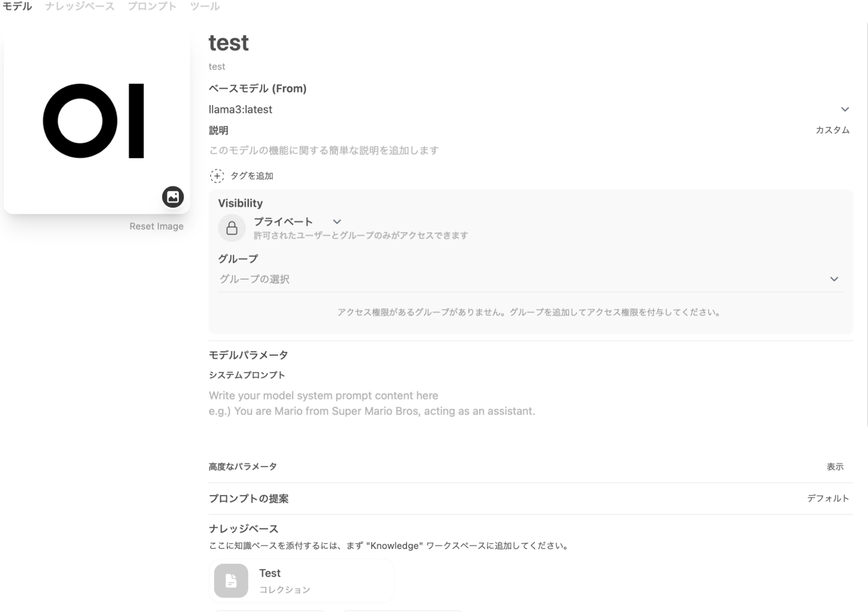Click the test model name title field
The height and width of the screenshot is (612, 868).
pyautogui.click(x=229, y=43)
